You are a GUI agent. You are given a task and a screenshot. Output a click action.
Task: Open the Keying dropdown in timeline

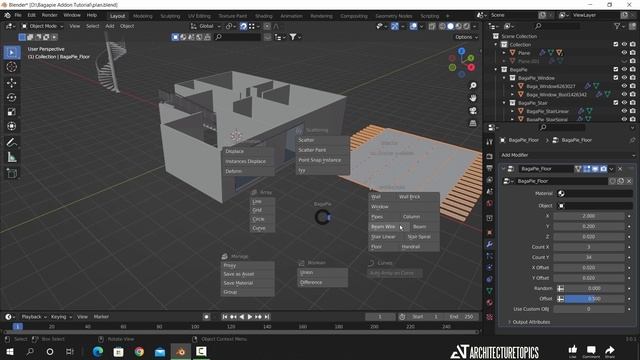[61, 317]
